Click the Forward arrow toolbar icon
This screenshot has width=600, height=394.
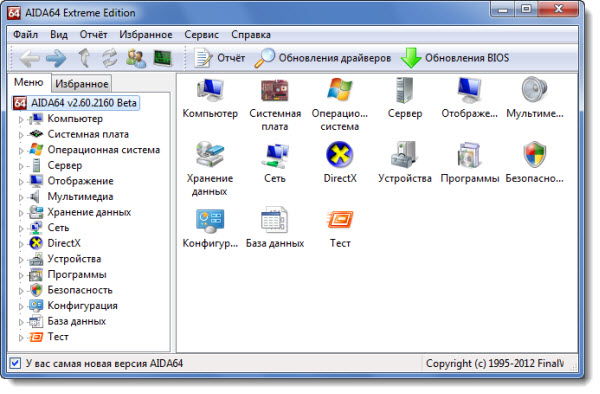(x=56, y=58)
